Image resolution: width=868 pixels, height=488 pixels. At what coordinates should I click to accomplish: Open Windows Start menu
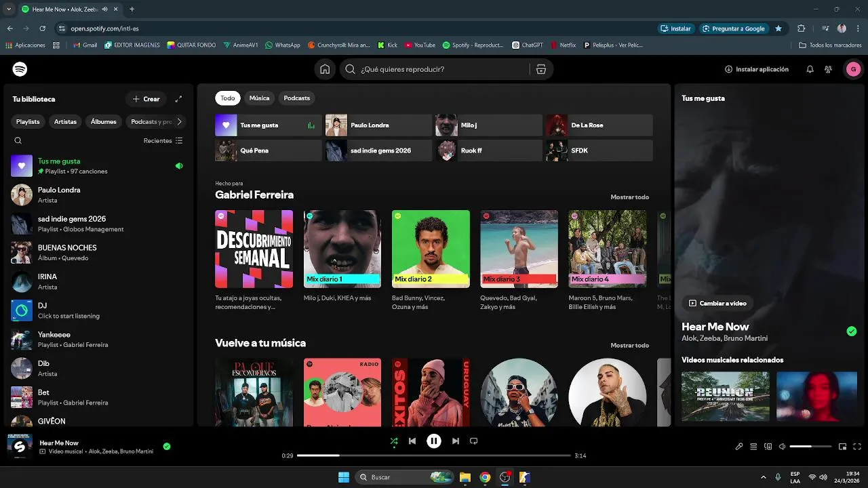[344, 477]
